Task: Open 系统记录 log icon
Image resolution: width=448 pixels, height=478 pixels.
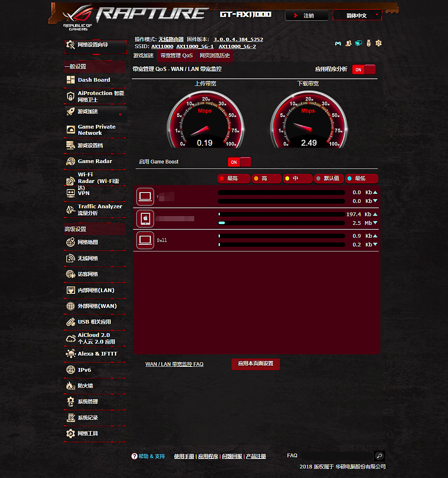Action: point(71,418)
